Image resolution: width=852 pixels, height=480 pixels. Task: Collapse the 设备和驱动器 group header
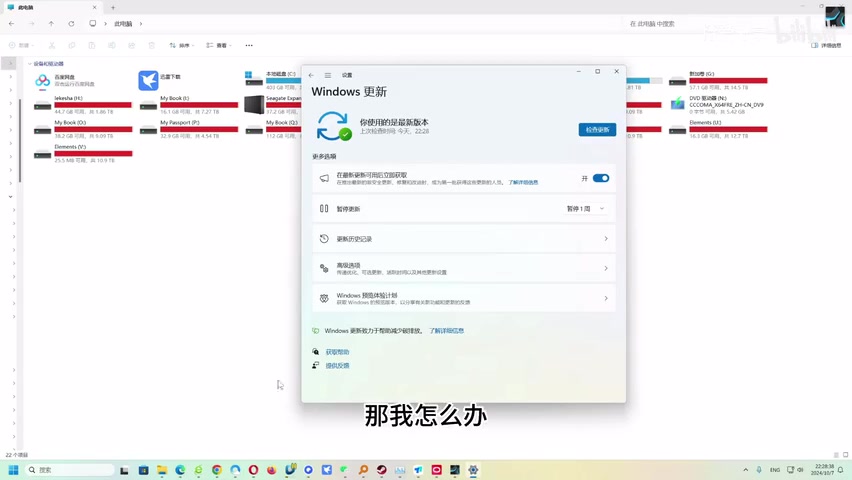tap(46, 64)
